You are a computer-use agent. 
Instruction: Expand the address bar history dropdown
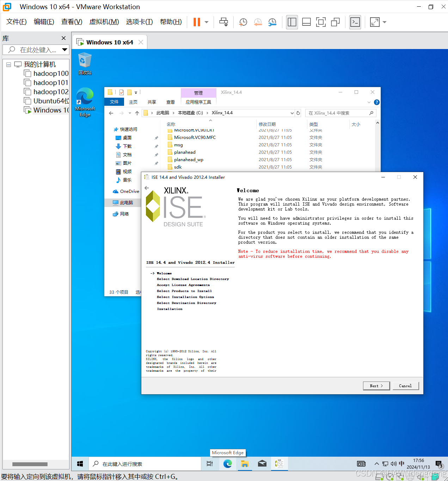(x=292, y=113)
